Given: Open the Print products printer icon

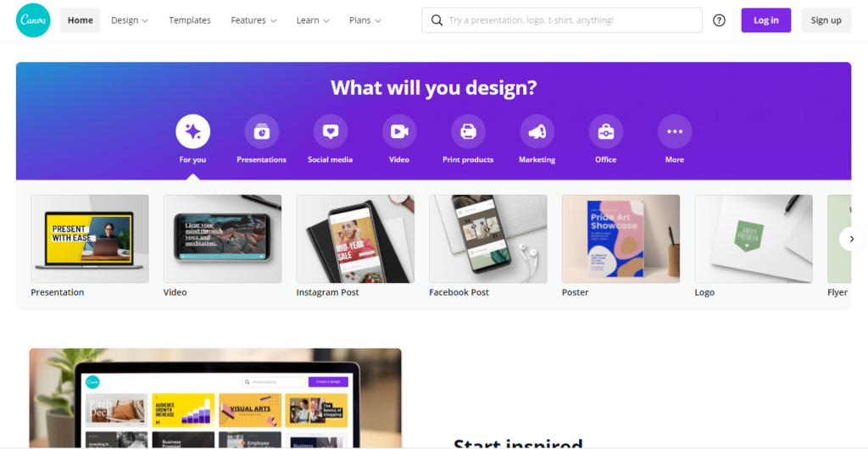Looking at the screenshot, I should pyautogui.click(x=468, y=131).
